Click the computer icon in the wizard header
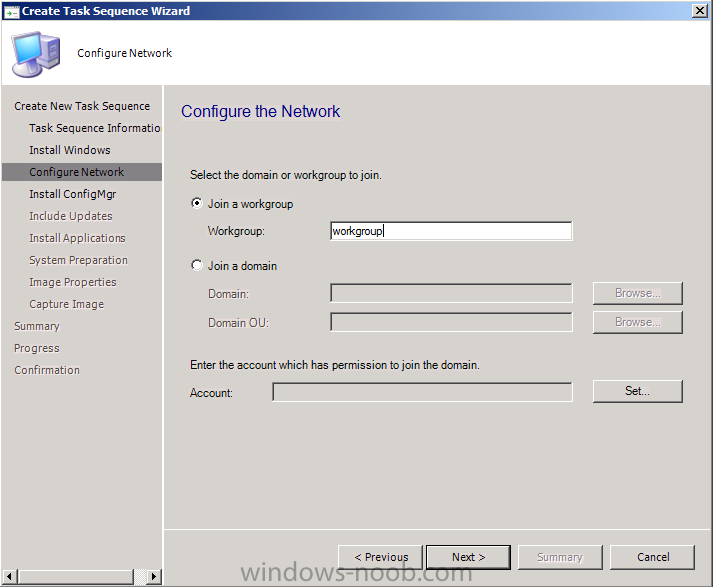 tap(36, 54)
